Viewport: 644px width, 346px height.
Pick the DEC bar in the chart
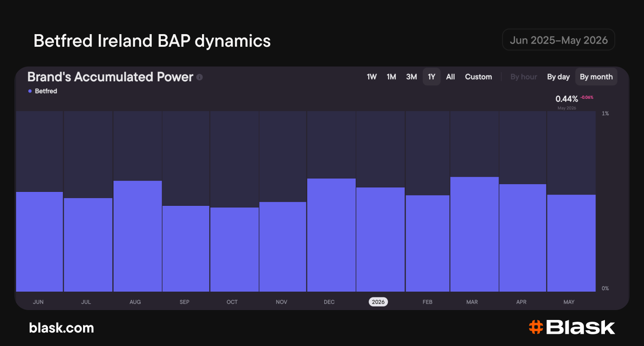331,235
